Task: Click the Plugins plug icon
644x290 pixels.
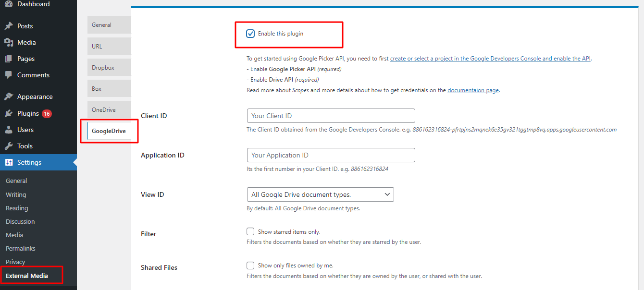Action: point(9,113)
